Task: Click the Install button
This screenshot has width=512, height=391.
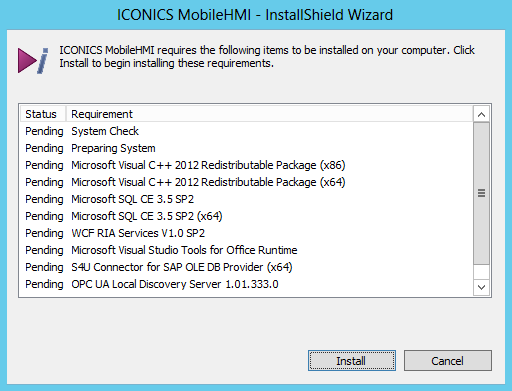Action: tap(352, 360)
